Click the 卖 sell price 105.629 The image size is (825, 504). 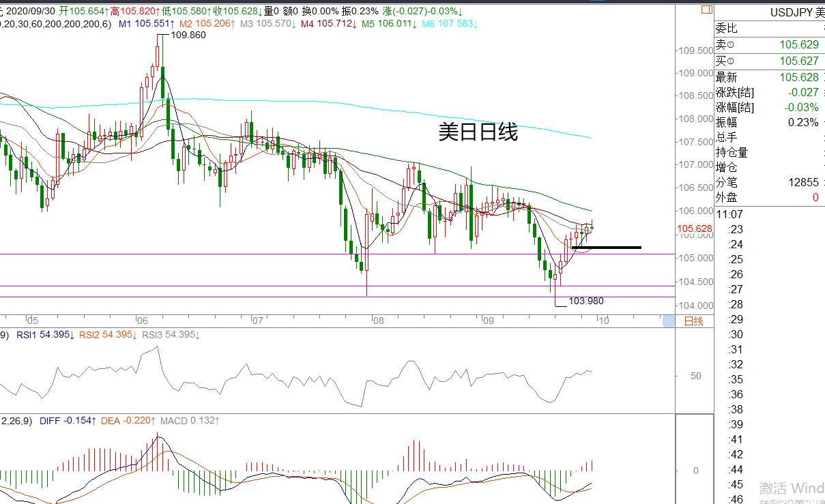point(799,44)
